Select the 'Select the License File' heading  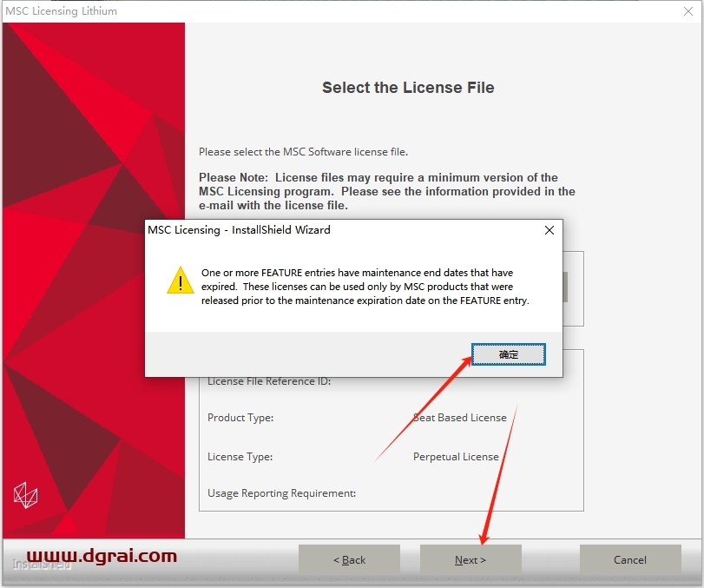point(408,87)
